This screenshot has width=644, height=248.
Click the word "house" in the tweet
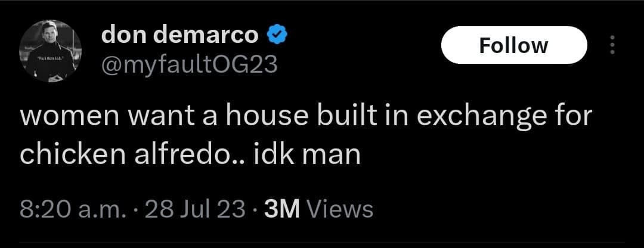point(256,117)
